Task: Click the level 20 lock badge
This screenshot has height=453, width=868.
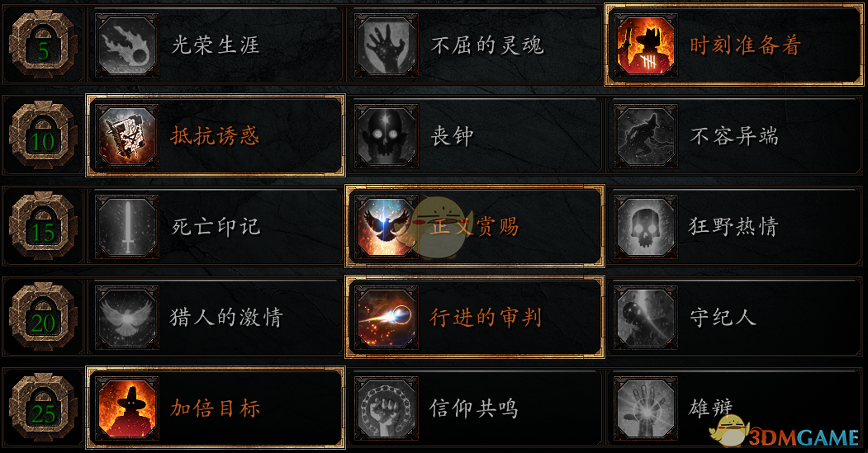Action: (x=43, y=316)
